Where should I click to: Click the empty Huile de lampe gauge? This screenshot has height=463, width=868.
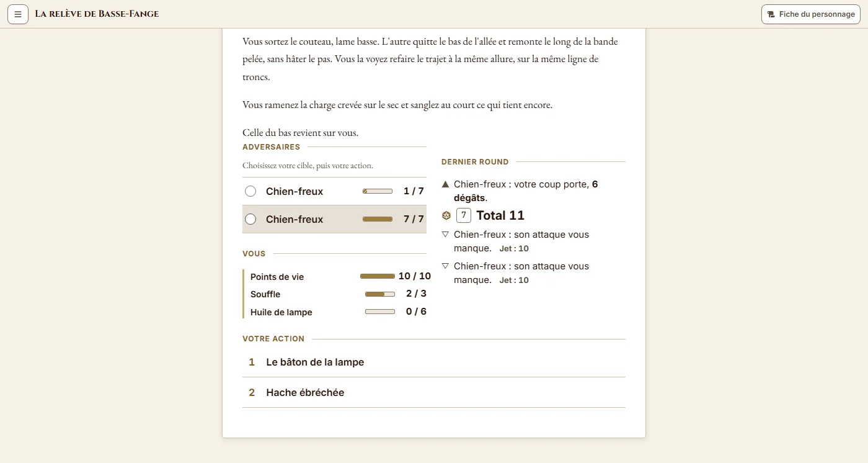[380, 312]
